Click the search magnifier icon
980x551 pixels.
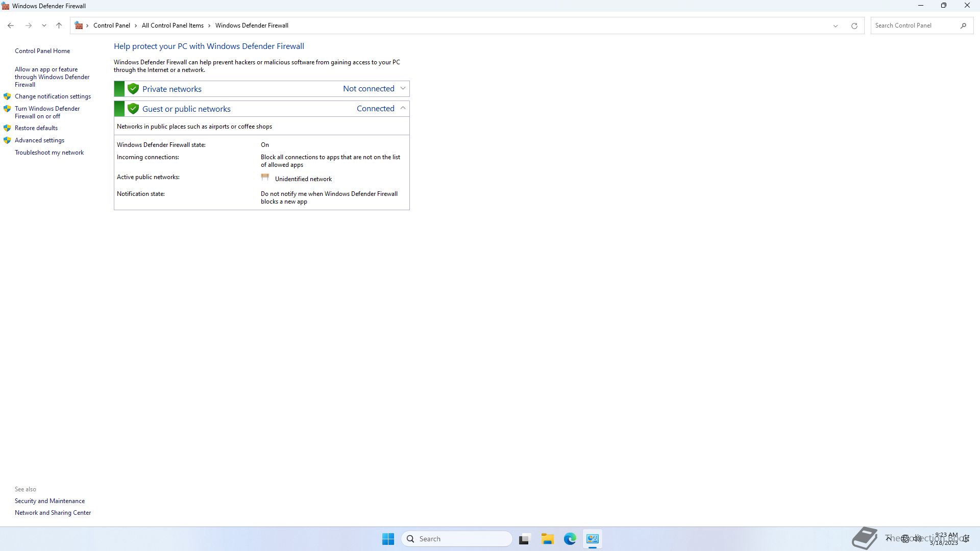coord(963,26)
